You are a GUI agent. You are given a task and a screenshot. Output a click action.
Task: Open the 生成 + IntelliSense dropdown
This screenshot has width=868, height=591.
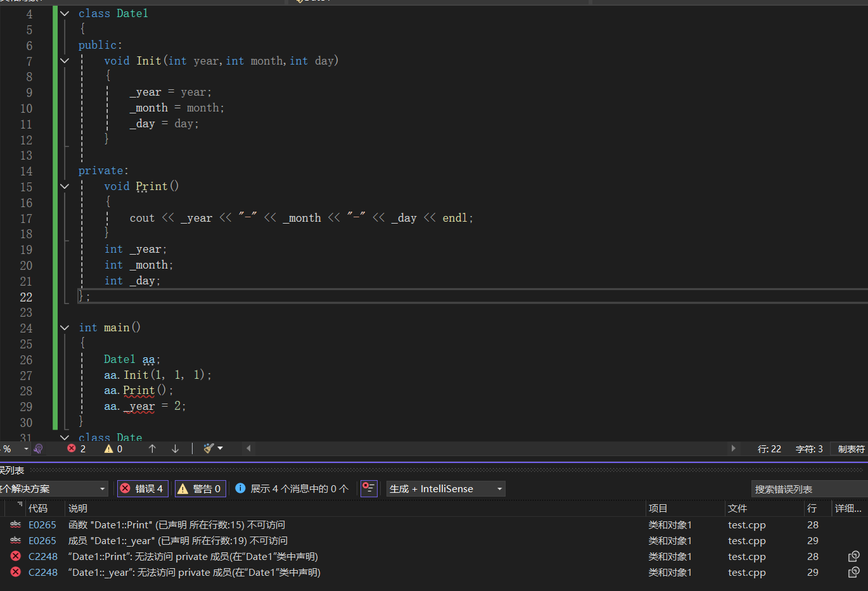(x=446, y=488)
